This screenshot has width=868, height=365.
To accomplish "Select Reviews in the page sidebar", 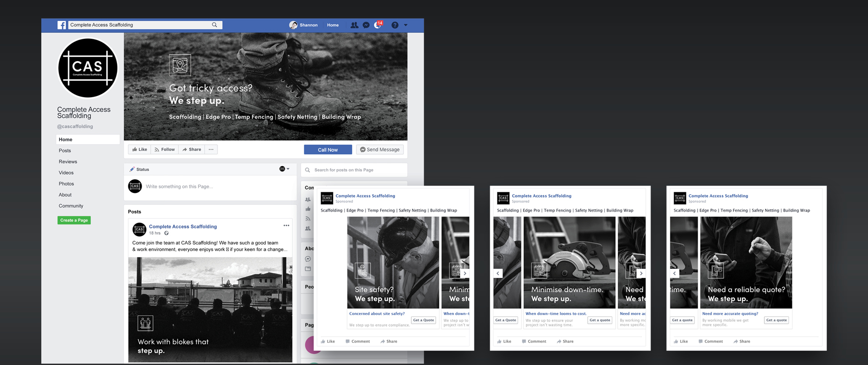I will [68, 162].
